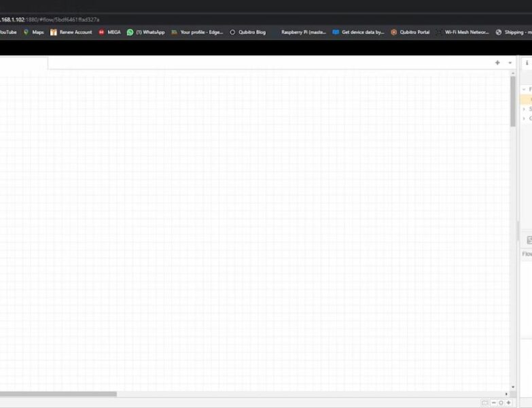Image resolution: width=532 pixels, height=408 pixels.
Task: Click the add flow plus icon
Action: [497, 63]
